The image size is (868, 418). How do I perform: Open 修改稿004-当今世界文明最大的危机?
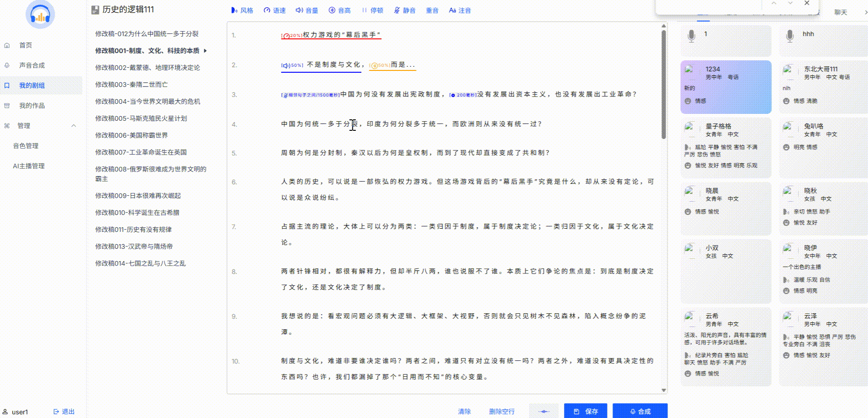pos(148,102)
